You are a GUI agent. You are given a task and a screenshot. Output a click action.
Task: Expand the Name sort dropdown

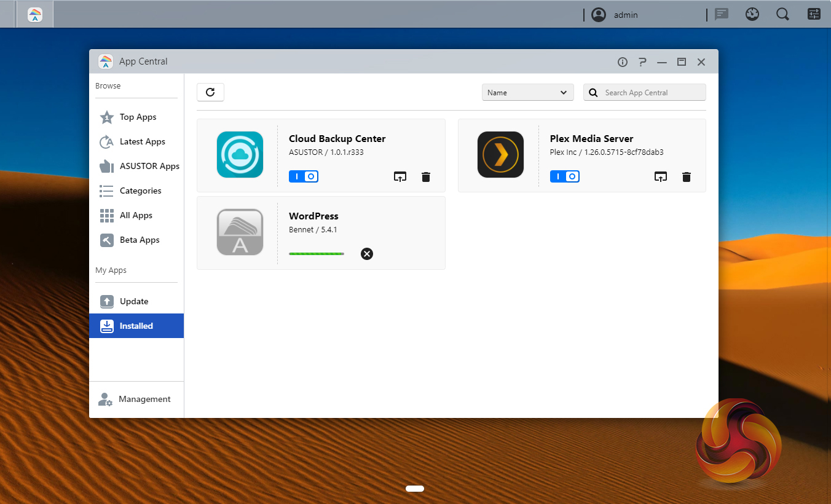[527, 93]
